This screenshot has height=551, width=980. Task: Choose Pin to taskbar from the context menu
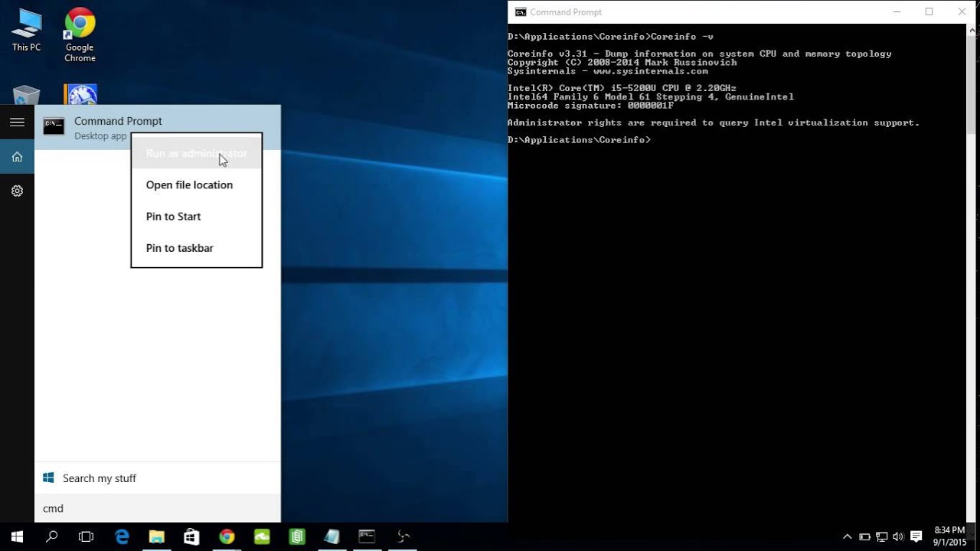click(179, 248)
